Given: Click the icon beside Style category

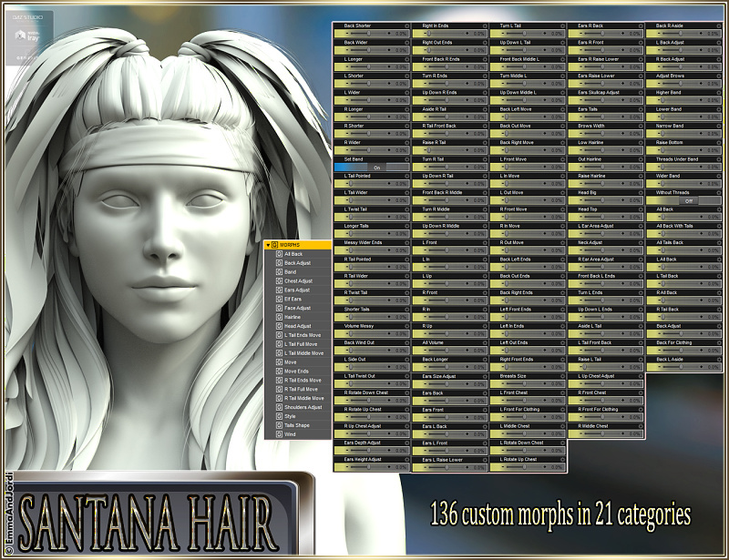Looking at the screenshot, I should pyautogui.click(x=279, y=416).
